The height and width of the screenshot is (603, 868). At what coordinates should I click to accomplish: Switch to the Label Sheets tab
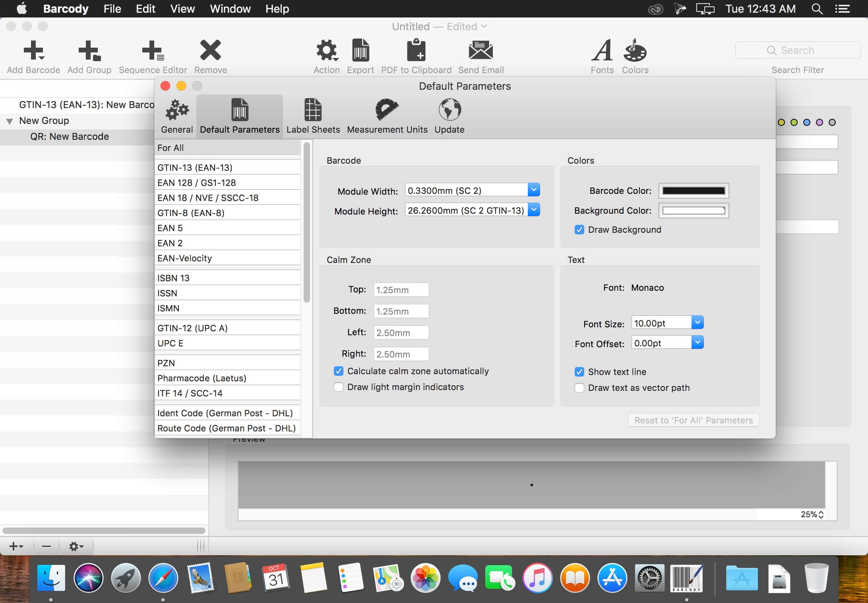[x=313, y=116]
